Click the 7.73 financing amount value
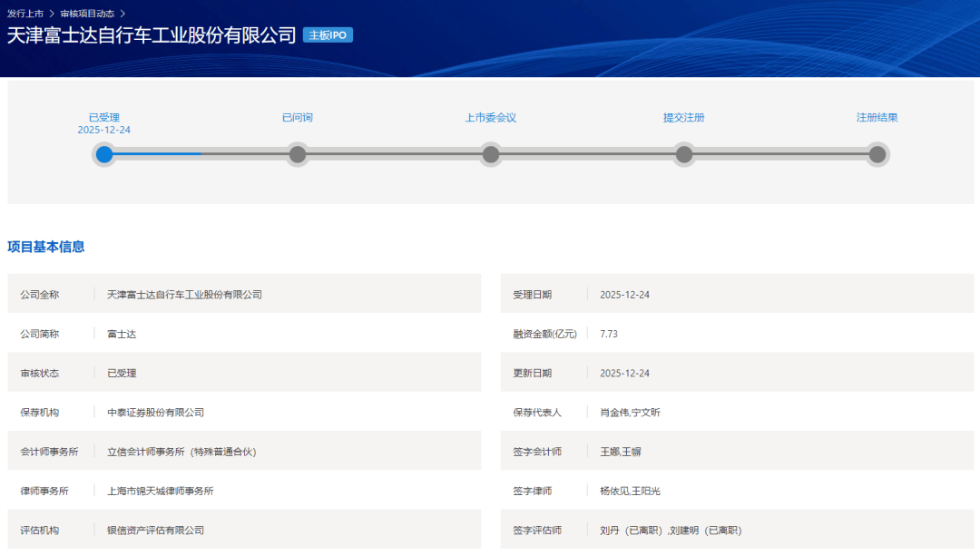This screenshot has width=980, height=555. 609,334
